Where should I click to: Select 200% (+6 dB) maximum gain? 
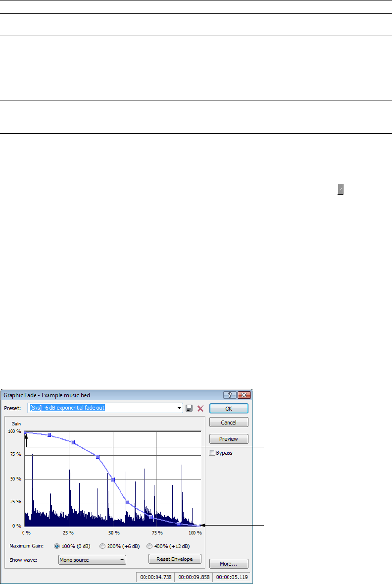coord(102,546)
